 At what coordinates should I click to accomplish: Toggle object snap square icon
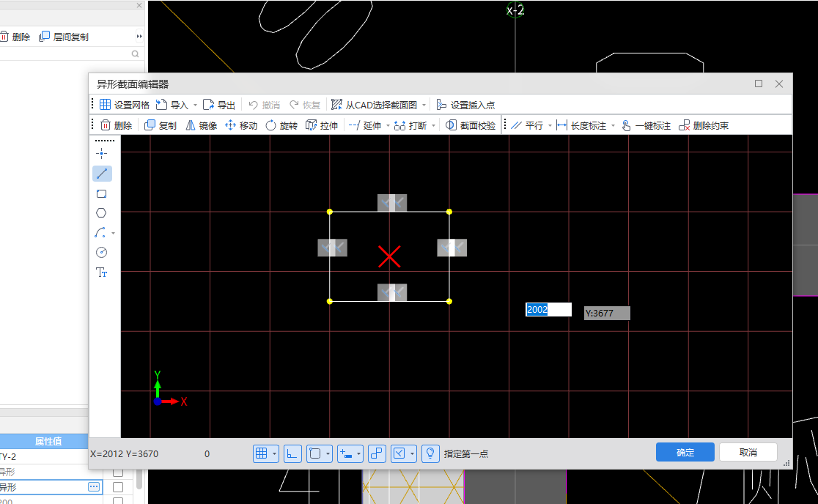[x=315, y=453]
